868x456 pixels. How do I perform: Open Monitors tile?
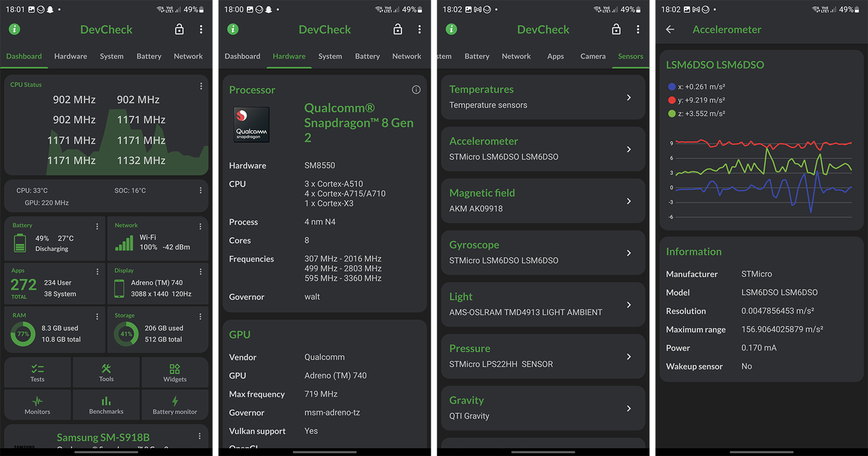click(37, 405)
